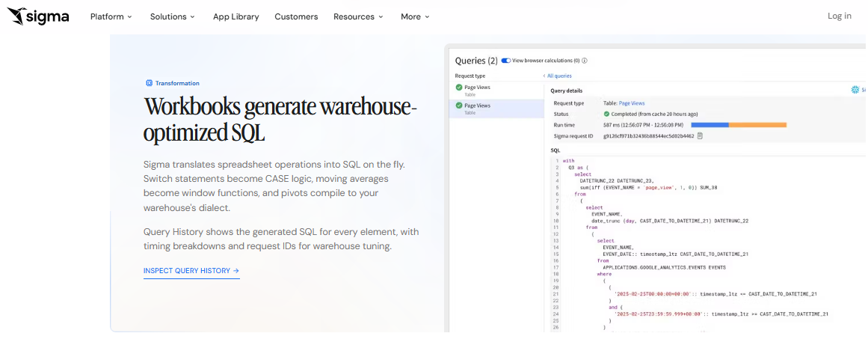
Task: Click the orange segment of the run time bar
Action: [758, 125]
